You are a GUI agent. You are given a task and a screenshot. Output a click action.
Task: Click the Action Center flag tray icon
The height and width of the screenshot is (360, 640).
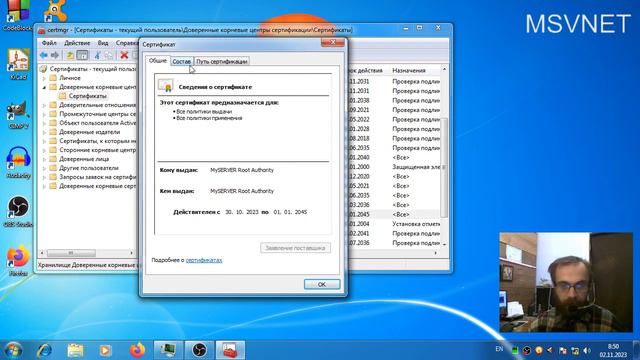click(563, 350)
